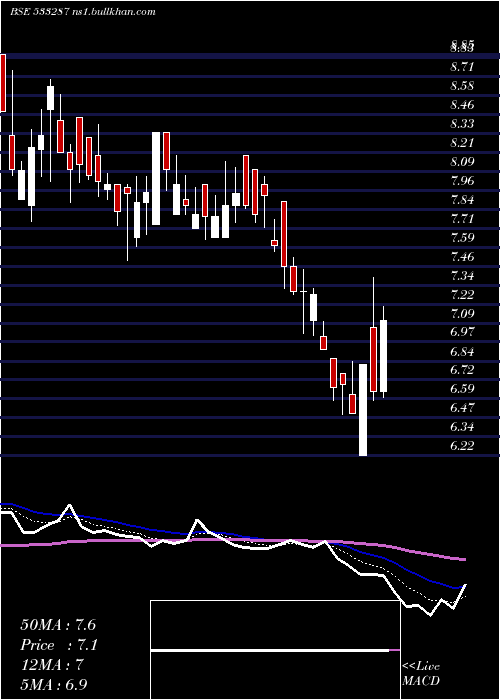This screenshot has width=500, height=700.
Task: Click the 6.22 price axis label
Action: coord(462,446)
